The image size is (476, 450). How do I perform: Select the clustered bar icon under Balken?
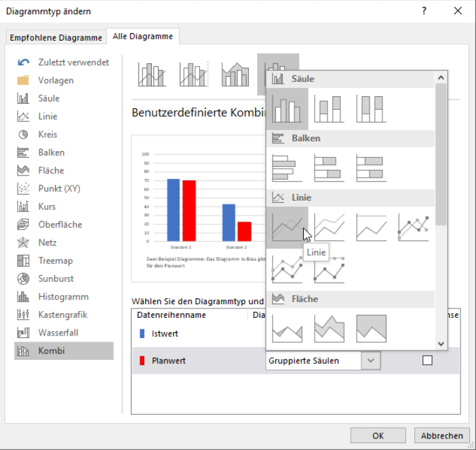287,168
